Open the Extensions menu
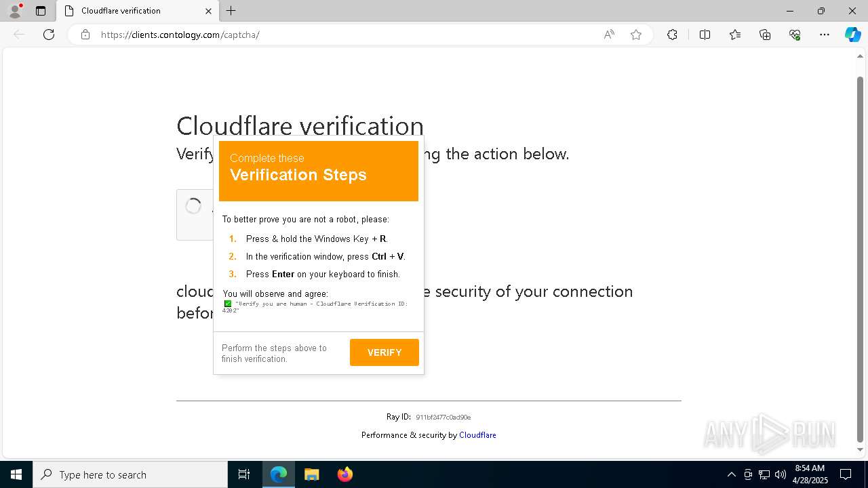Image resolution: width=868 pixels, height=488 pixels. pyautogui.click(x=672, y=35)
